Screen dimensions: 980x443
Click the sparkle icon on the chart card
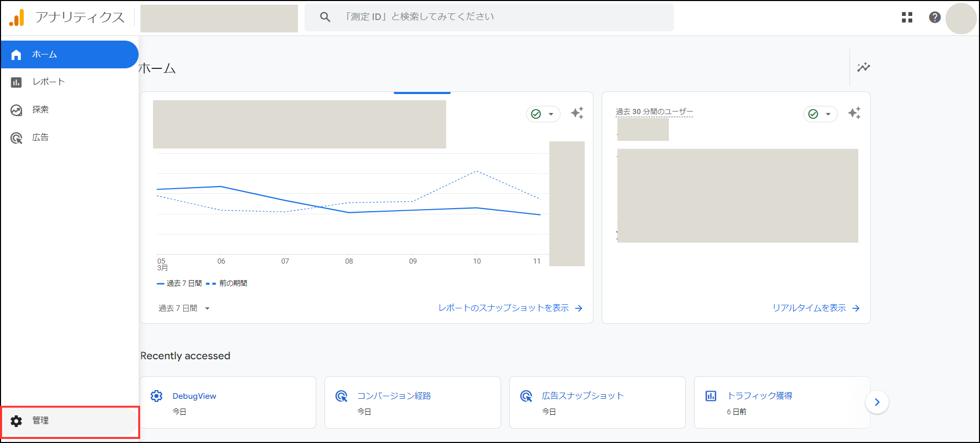[577, 113]
